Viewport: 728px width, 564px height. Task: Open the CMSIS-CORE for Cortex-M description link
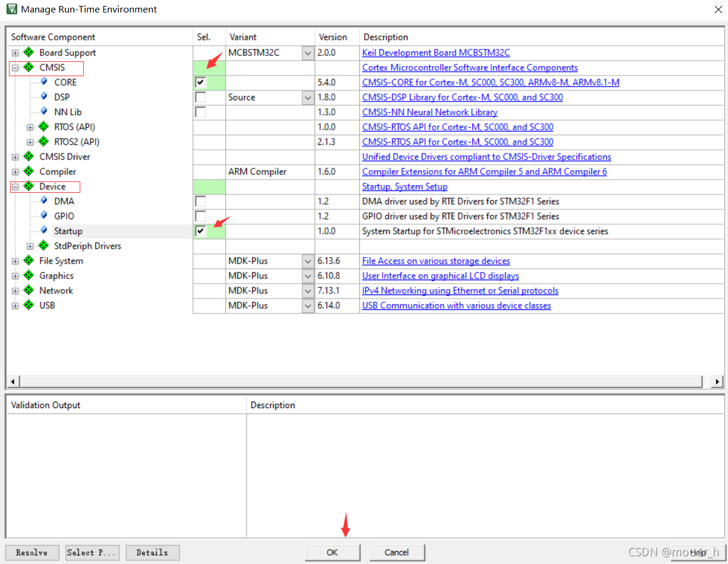point(491,83)
